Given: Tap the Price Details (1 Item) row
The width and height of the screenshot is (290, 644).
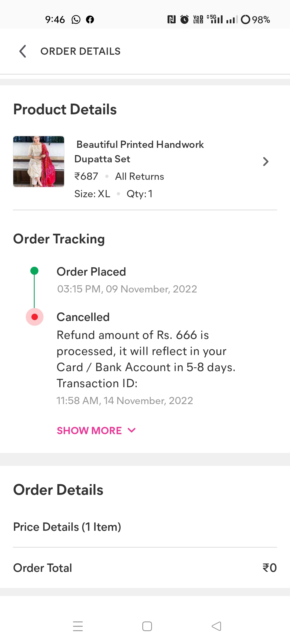Looking at the screenshot, I should point(67,527).
